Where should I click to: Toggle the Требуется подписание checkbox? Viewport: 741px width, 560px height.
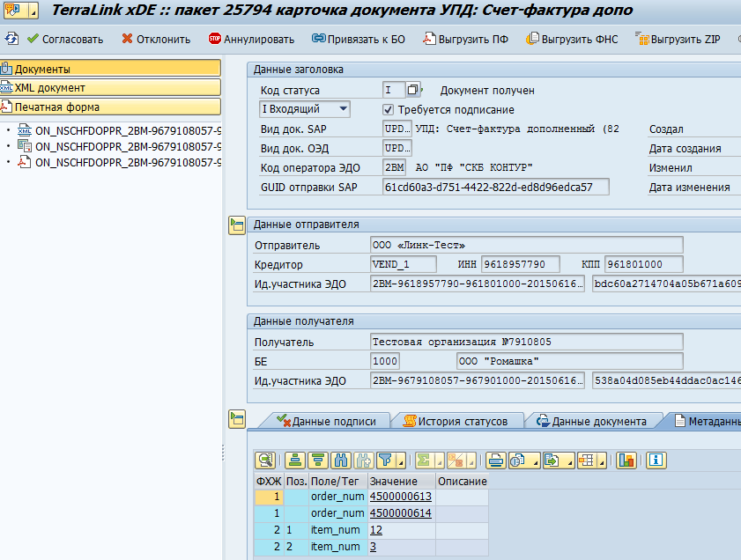pyautogui.click(x=389, y=109)
